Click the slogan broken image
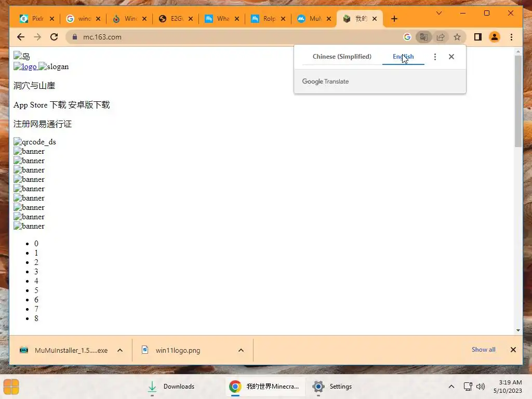 point(54,66)
